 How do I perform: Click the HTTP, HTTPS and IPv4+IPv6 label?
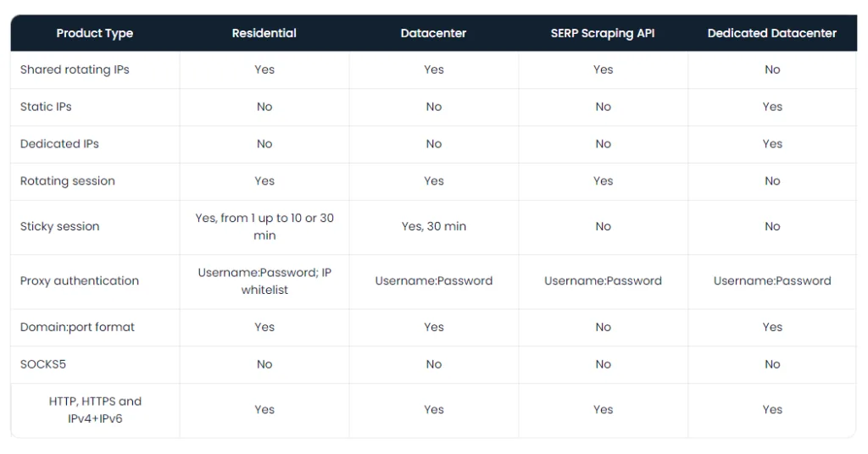[x=95, y=410]
